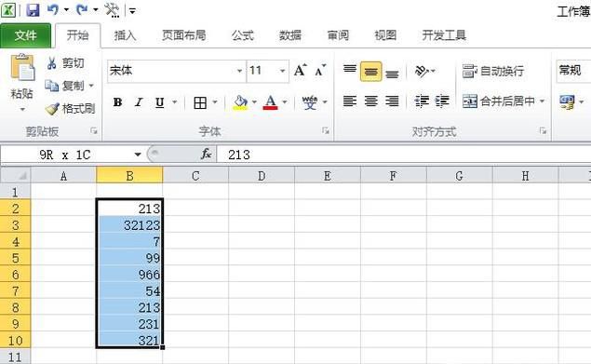Select the Format Painter (格式刷) brush
The image size is (591, 364).
(70, 109)
